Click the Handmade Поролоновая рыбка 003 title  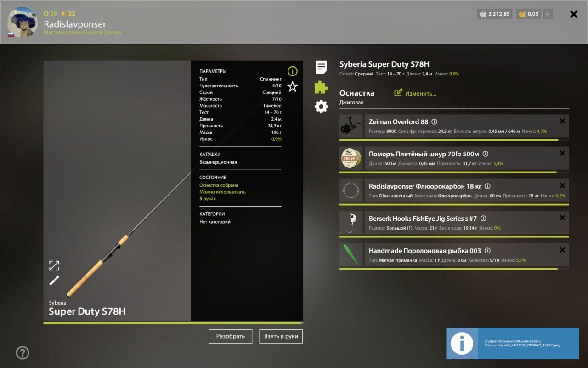coord(425,251)
